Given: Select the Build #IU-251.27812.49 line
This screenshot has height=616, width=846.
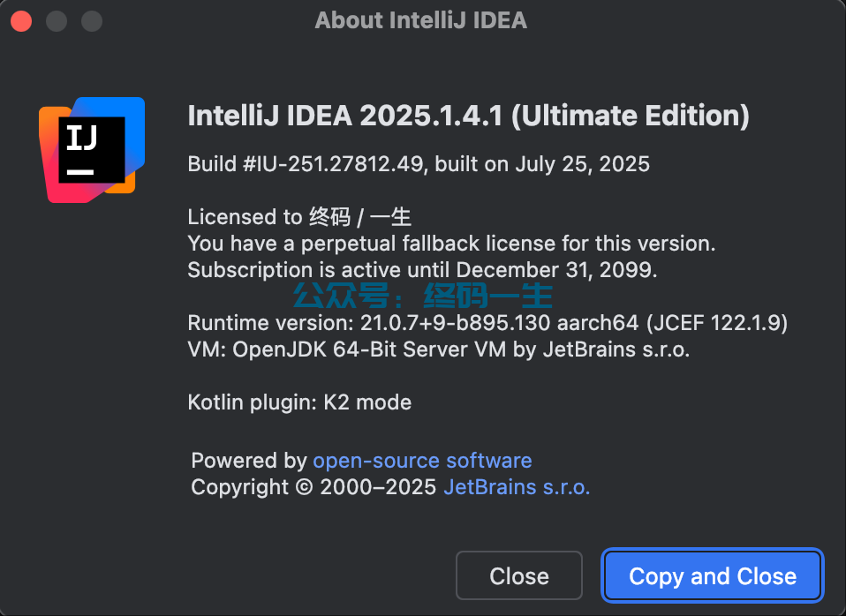Looking at the screenshot, I should pyautogui.click(x=419, y=164).
